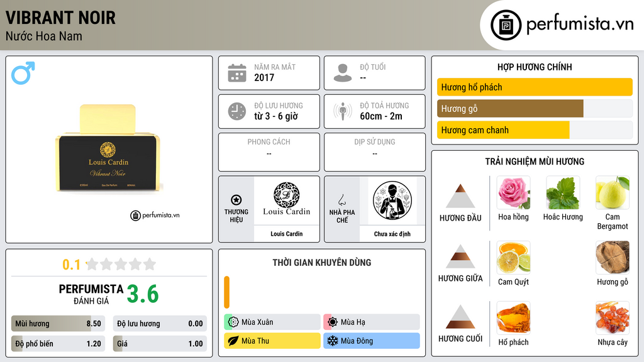644x362 pixels.
Task: Open the Cam Bergamot note image
Action: tap(613, 192)
